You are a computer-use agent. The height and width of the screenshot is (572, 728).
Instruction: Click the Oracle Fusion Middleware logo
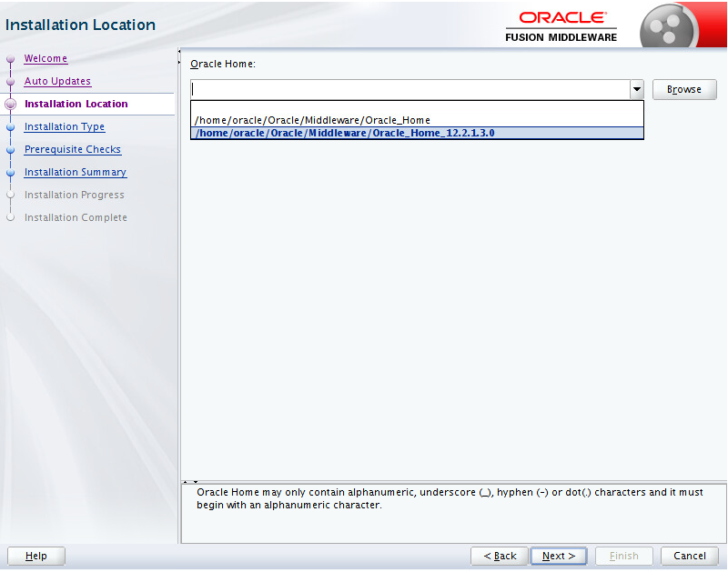tap(561, 27)
